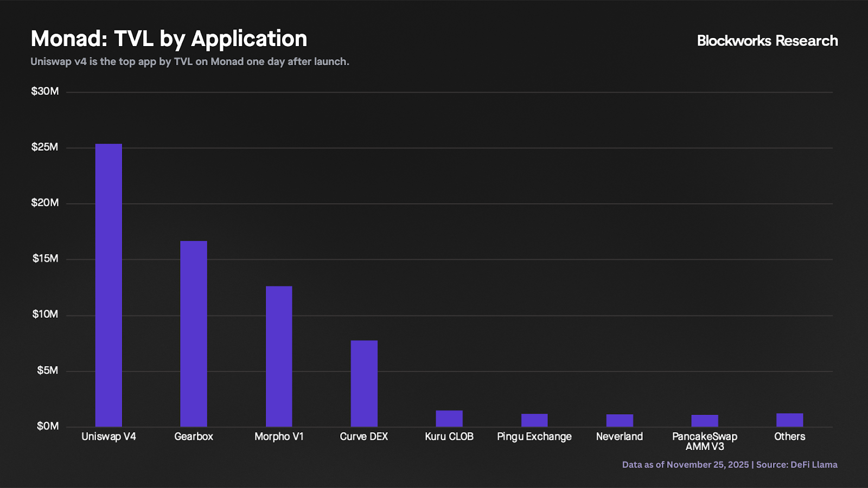
Task: Select the Curve DEX bar
Action: click(x=364, y=383)
